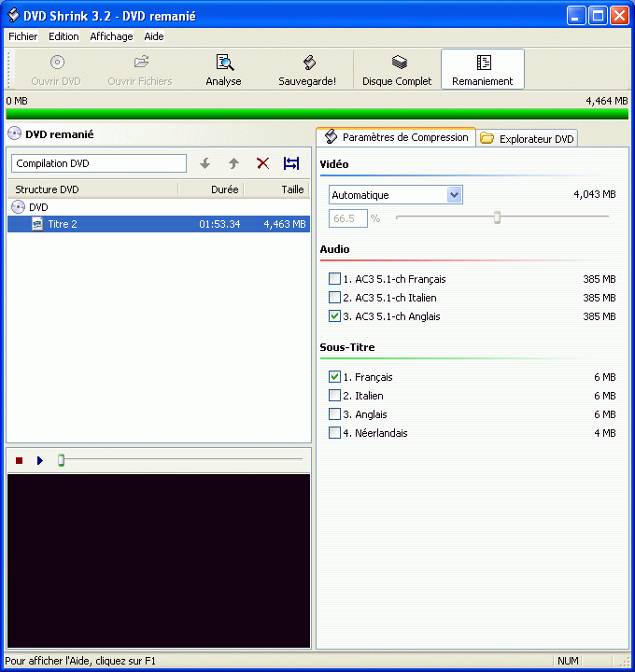Uncheck subtitle 1. Français
The image size is (635, 672).
click(x=334, y=377)
